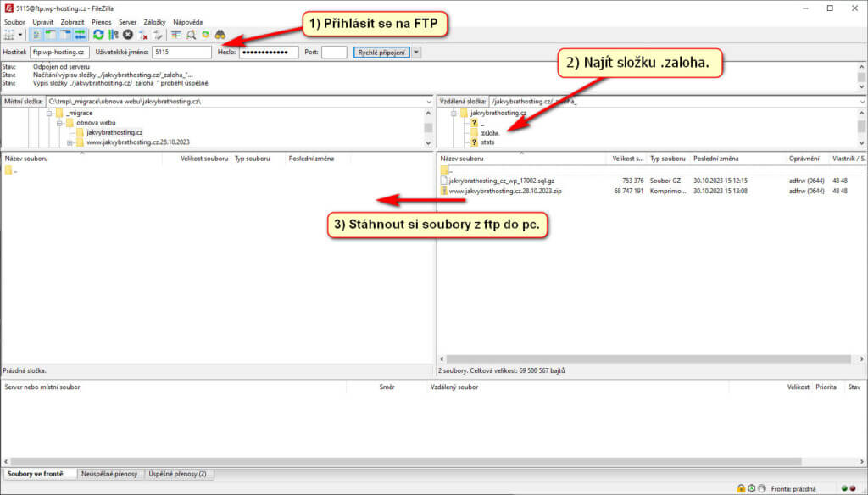
Task: Click the padlock encryption icon in status bar
Action: [x=741, y=488]
